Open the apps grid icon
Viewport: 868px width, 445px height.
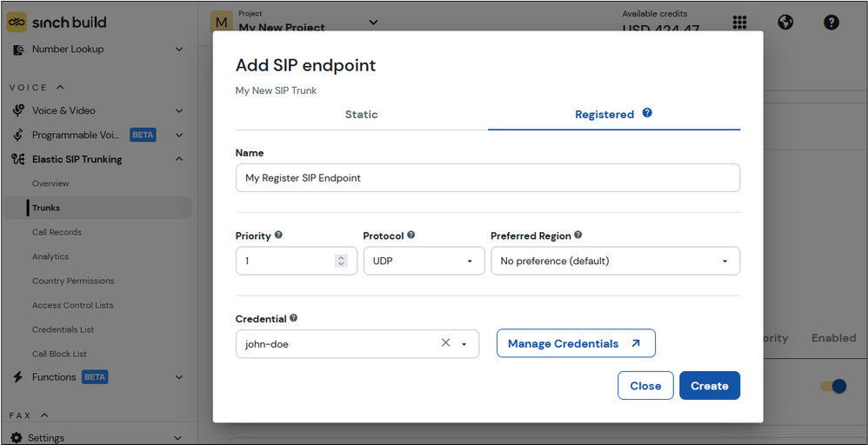point(739,22)
